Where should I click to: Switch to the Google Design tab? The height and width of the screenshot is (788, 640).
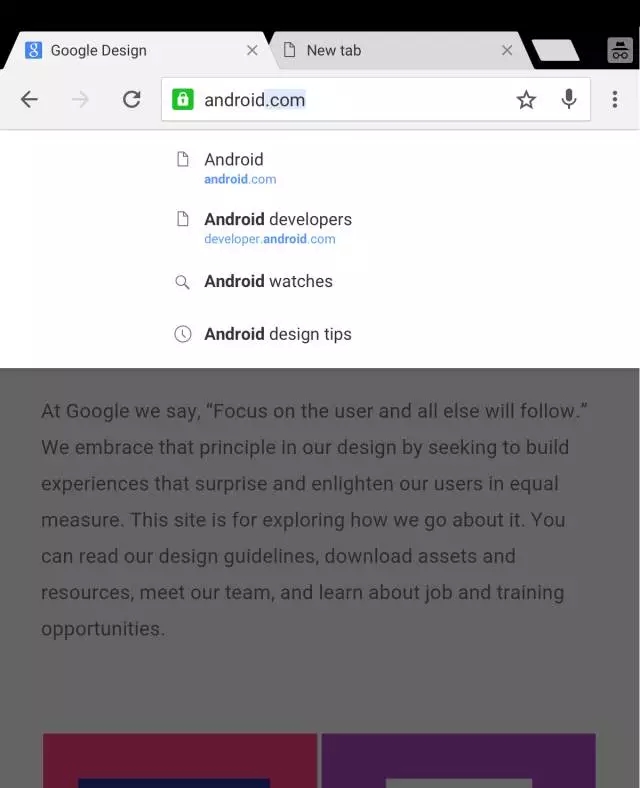click(x=120, y=50)
